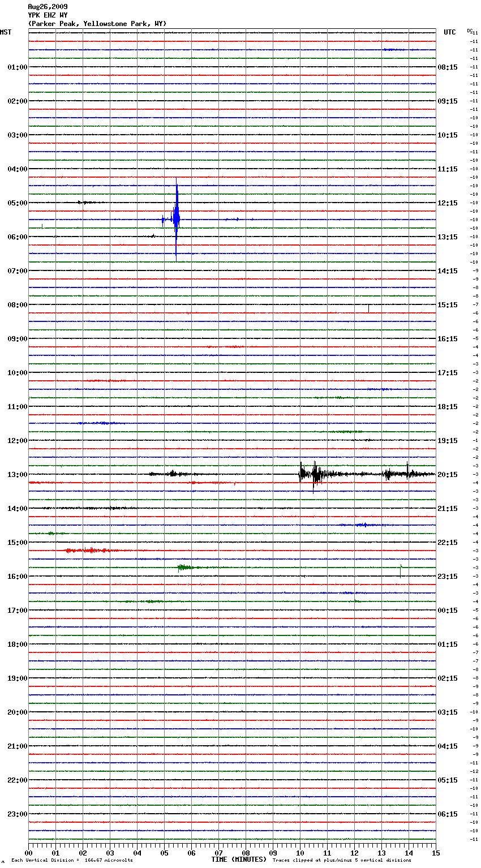The width and height of the screenshot is (481, 868).
Task: Select the 03:00 MST time label
Action: click(17, 135)
